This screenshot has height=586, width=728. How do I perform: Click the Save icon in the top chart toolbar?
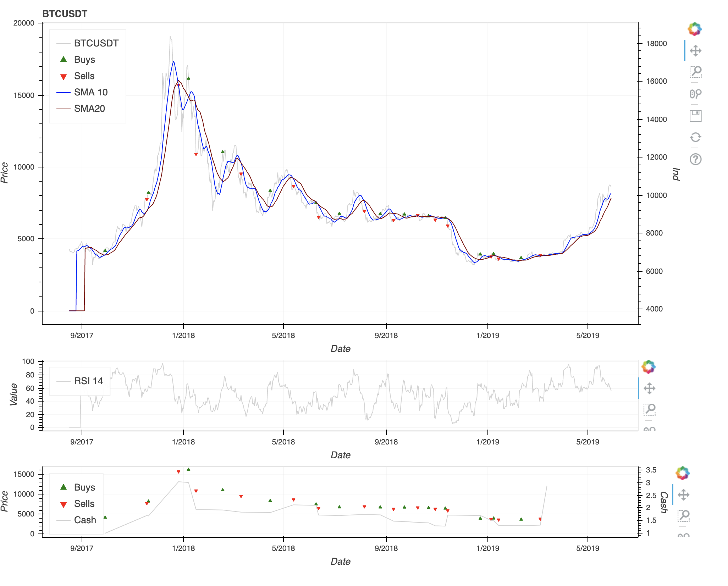point(695,116)
